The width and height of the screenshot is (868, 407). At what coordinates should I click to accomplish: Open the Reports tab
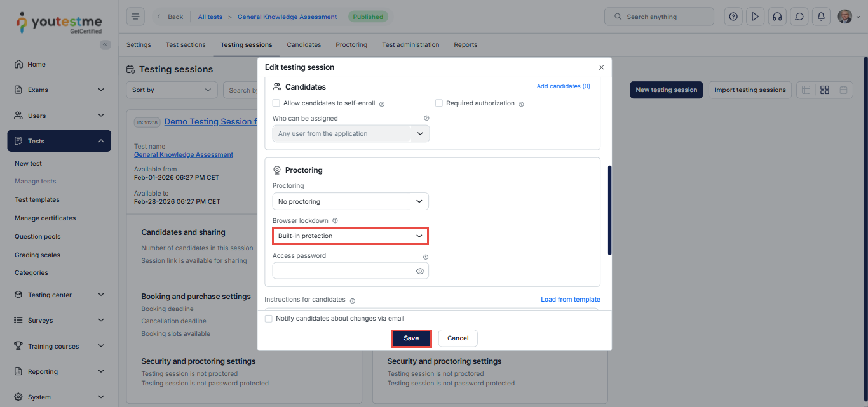pyautogui.click(x=465, y=45)
